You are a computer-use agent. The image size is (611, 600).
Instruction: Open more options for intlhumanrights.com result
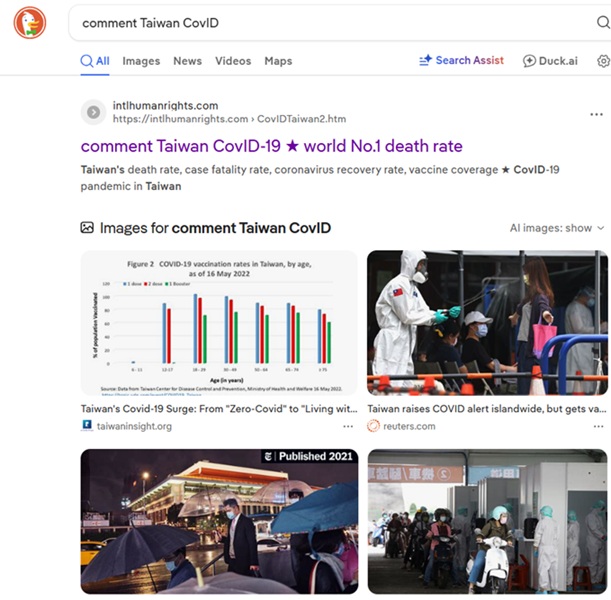(x=596, y=114)
